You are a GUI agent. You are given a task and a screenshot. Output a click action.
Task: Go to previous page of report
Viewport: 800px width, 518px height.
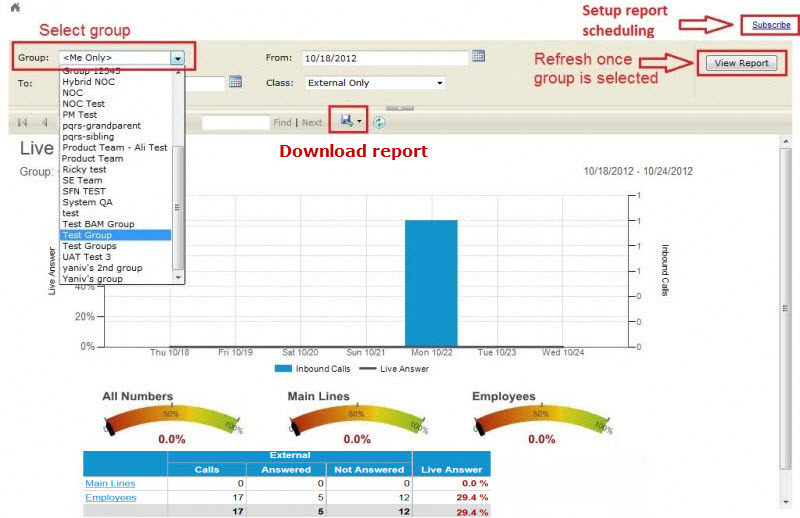pos(45,122)
